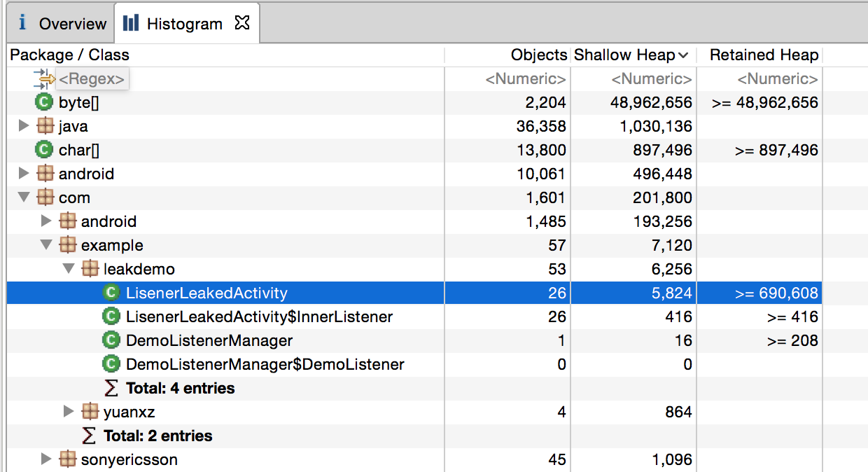Screen dimensions: 868x472
Task: Expand the java package node
Action: point(24,126)
